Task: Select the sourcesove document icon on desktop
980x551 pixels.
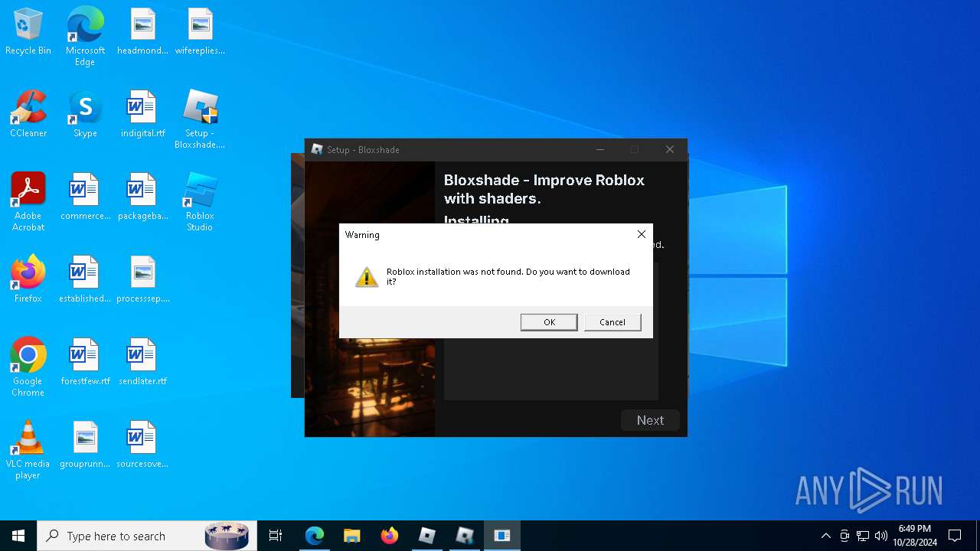Action: [x=142, y=445]
